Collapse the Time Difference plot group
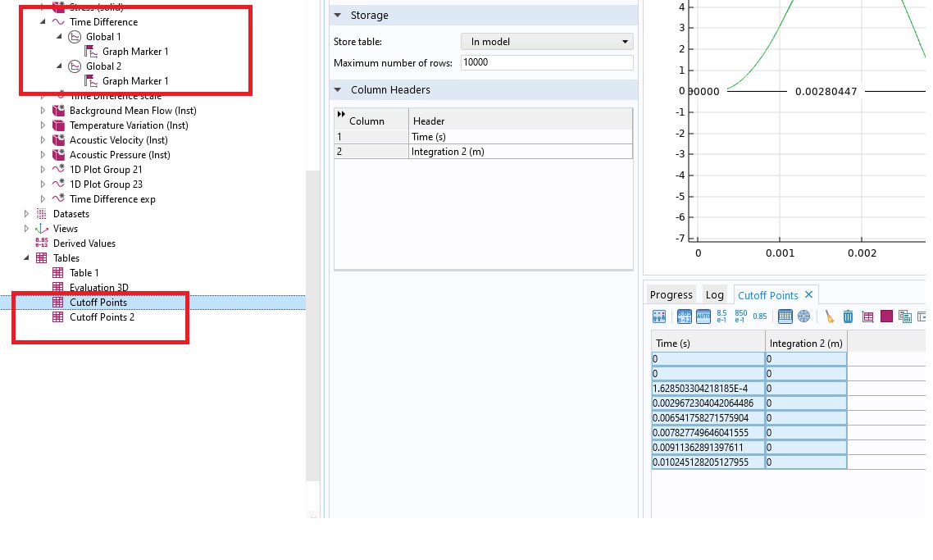The height and width of the screenshot is (560, 933). tap(43, 22)
